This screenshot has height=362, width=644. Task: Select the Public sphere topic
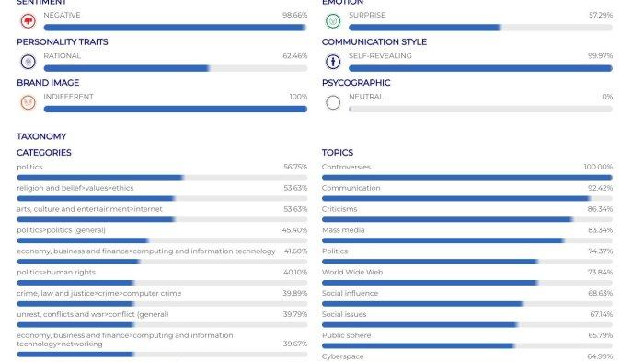coord(346,335)
